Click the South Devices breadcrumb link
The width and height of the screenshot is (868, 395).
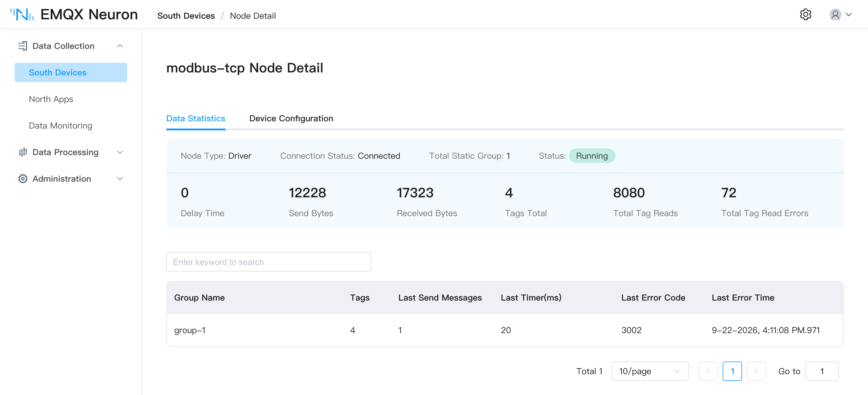pos(186,15)
